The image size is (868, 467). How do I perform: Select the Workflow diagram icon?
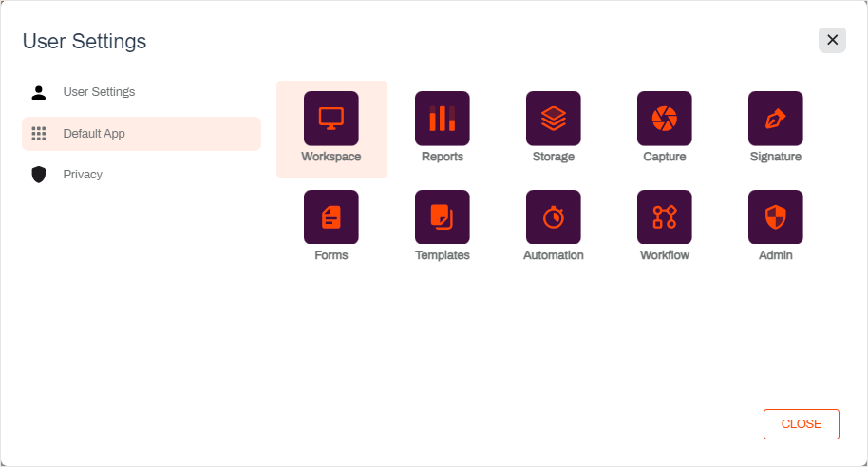pos(664,217)
